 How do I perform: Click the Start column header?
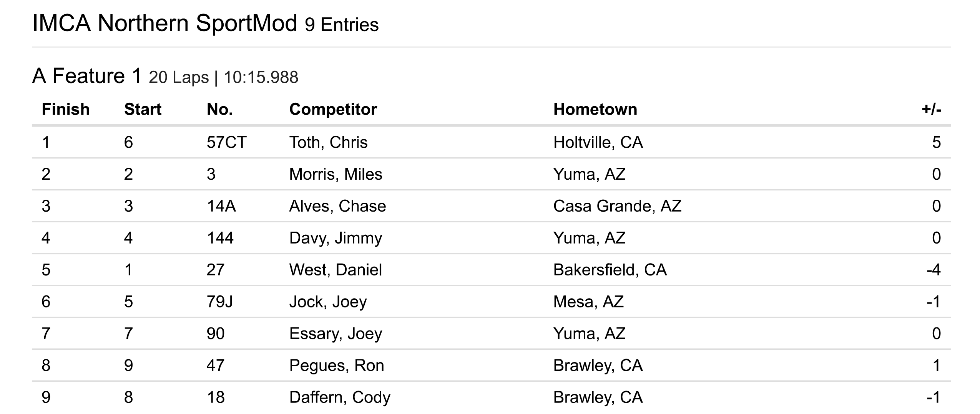(x=143, y=110)
